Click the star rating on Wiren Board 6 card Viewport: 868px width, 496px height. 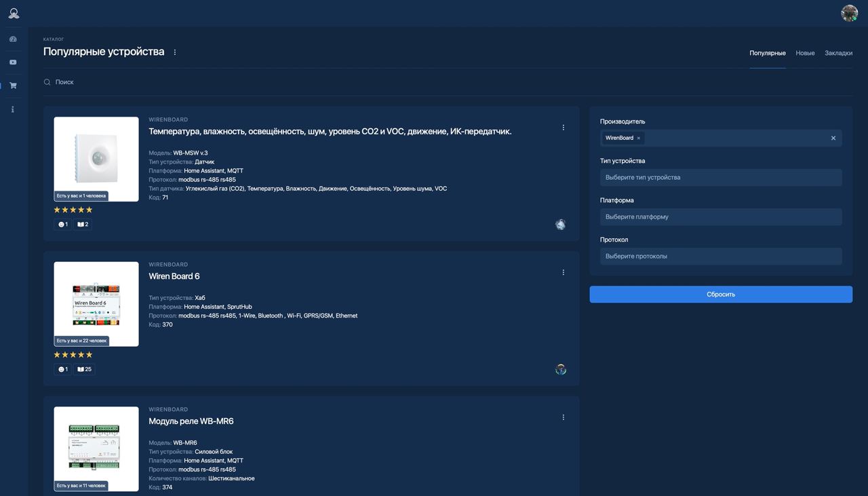73,355
